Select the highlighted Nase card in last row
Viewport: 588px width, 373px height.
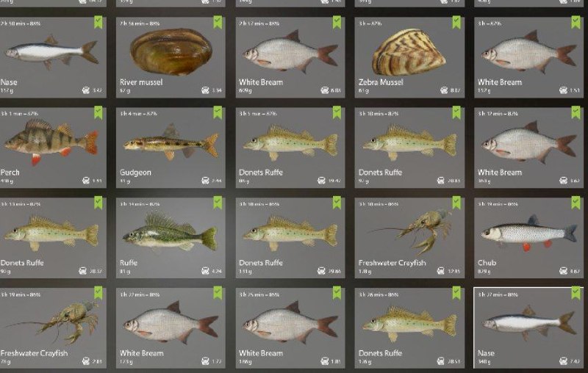tap(528, 328)
